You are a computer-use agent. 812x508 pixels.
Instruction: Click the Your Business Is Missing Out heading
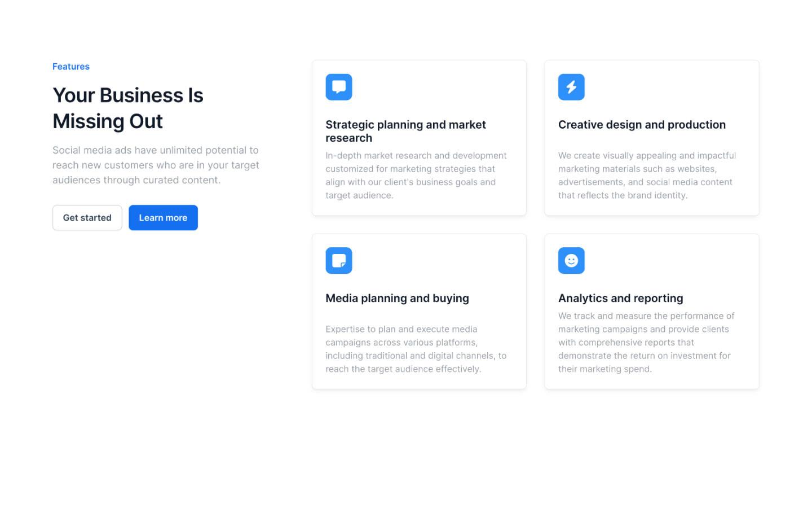tap(127, 108)
